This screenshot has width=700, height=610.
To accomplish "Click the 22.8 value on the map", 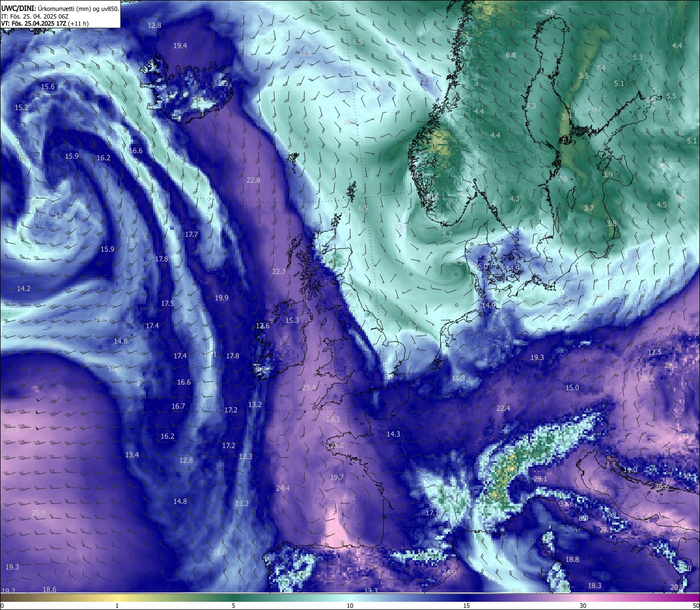I will 253,181.
